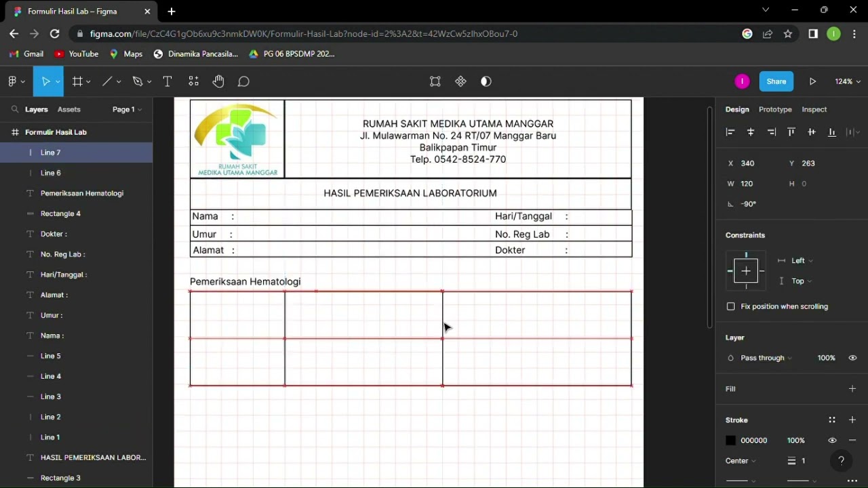Reload the browser page
This screenshot has height=488, width=868.
54,34
